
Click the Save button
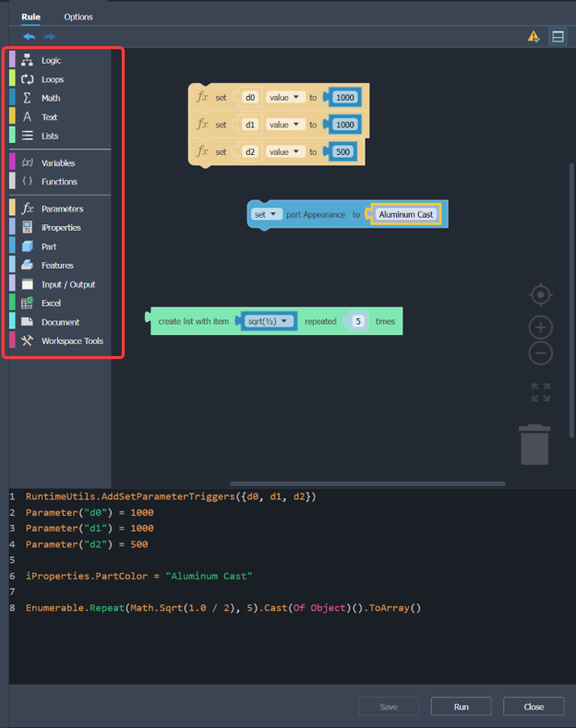tap(389, 707)
